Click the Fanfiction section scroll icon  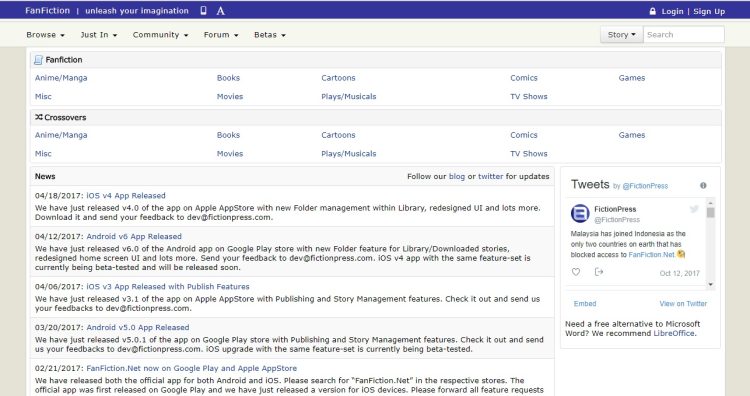tap(38, 60)
